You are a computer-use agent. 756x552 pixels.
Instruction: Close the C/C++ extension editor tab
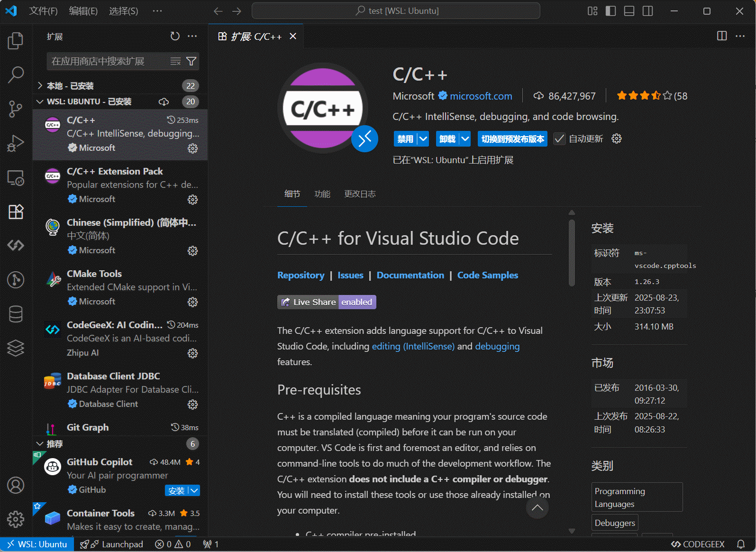point(293,36)
